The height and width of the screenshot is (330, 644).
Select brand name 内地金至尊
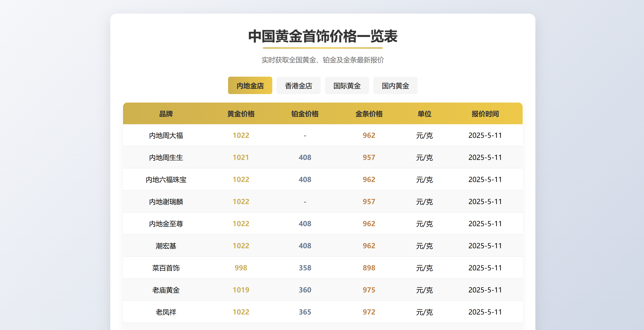point(166,224)
